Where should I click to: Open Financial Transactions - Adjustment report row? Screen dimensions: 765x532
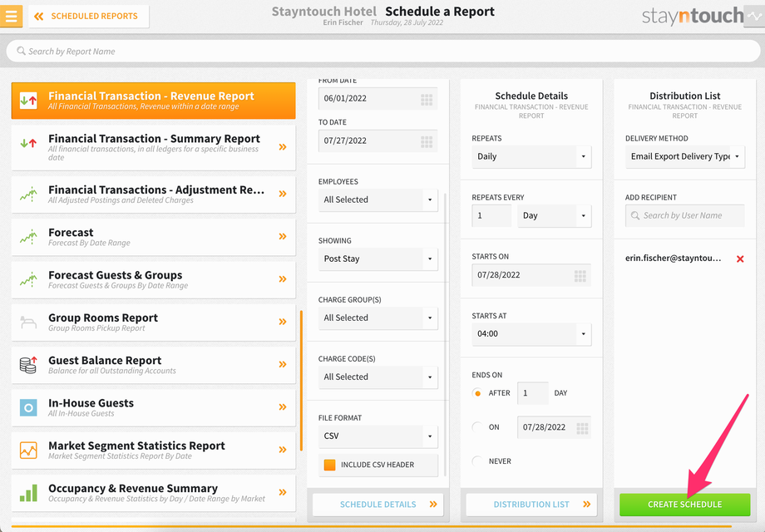click(x=153, y=194)
